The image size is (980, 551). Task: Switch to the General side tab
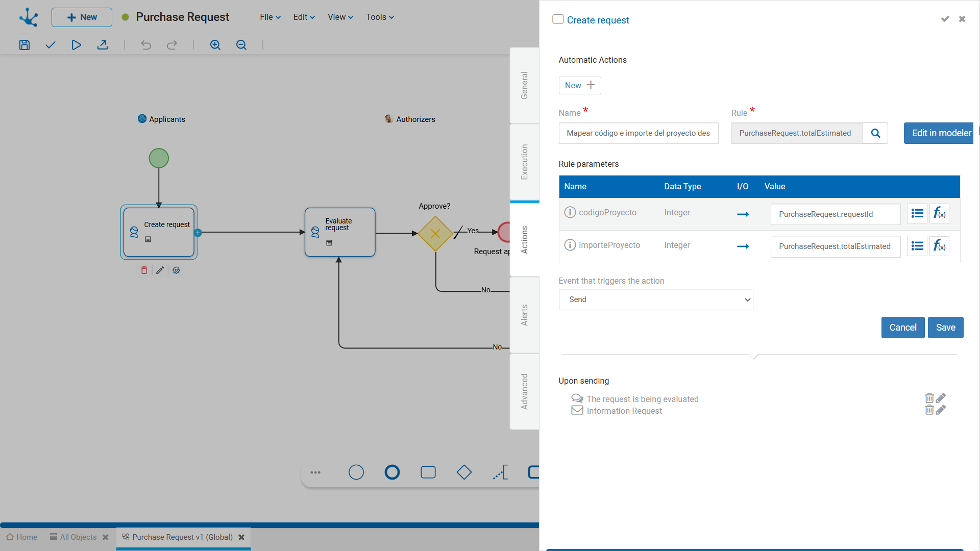pyautogui.click(x=525, y=85)
